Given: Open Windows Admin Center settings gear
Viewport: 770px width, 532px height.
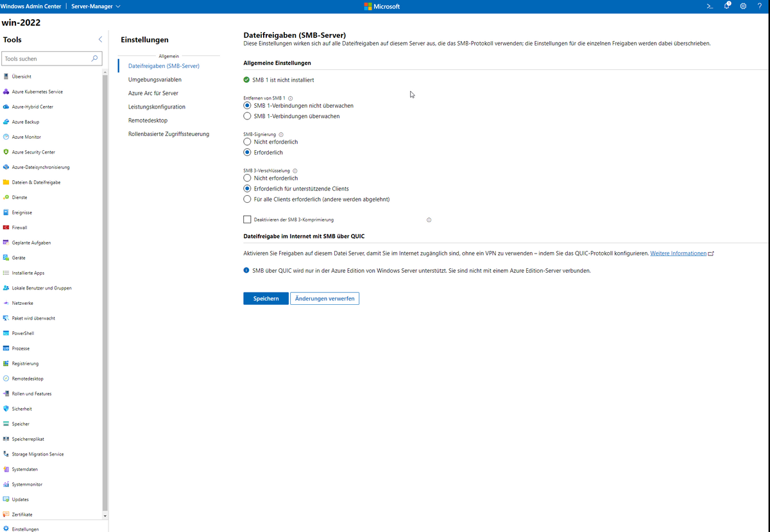Looking at the screenshot, I should 743,6.
